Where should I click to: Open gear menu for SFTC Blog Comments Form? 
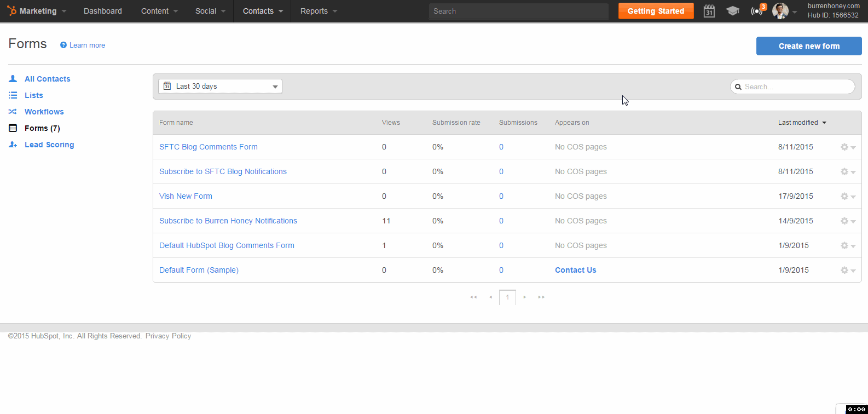tap(848, 147)
